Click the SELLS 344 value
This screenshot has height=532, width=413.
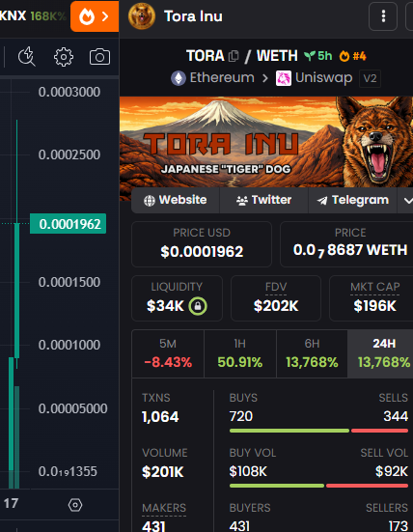(396, 416)
